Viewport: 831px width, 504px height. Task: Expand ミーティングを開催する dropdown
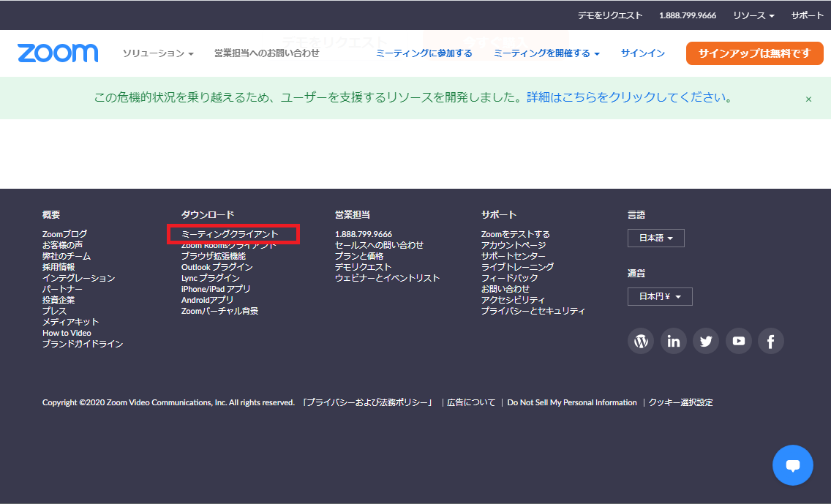546,53
